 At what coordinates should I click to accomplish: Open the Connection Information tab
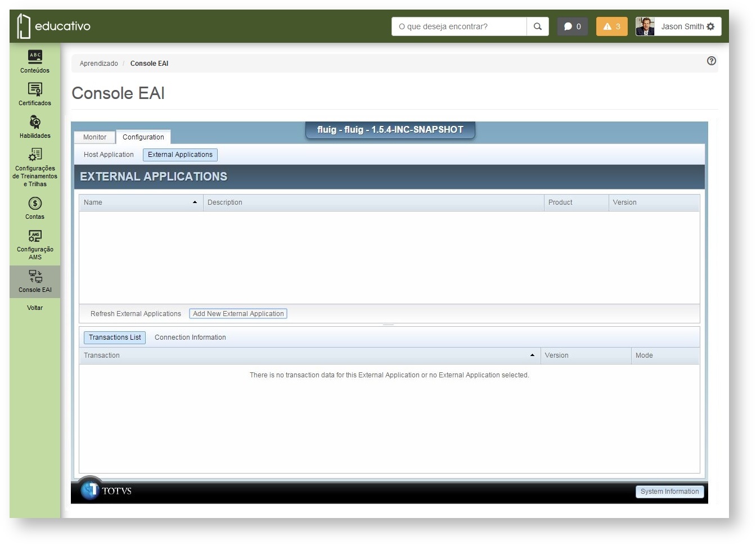(x=190, y=337)
